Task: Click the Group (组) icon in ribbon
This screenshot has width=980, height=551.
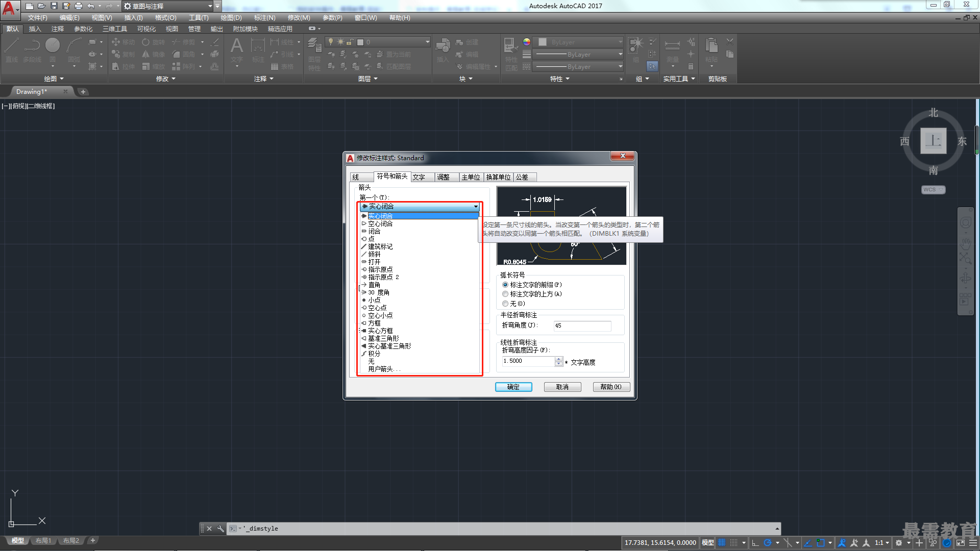Action: [636, 50]
